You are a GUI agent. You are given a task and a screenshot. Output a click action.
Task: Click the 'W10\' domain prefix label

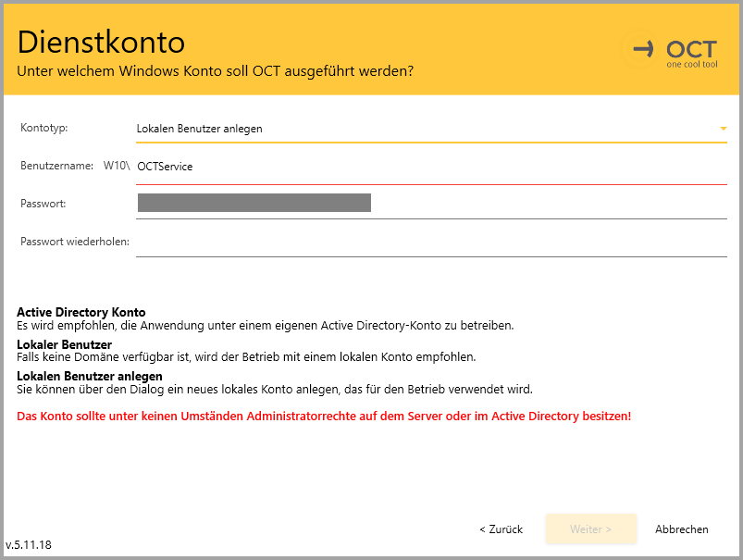tap(116, 167)
